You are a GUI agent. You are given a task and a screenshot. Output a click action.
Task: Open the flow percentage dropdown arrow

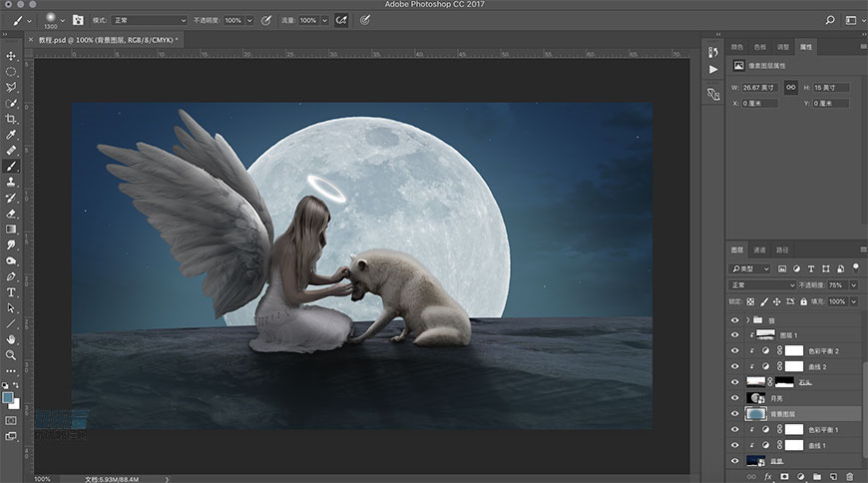(x=324, y=20)
